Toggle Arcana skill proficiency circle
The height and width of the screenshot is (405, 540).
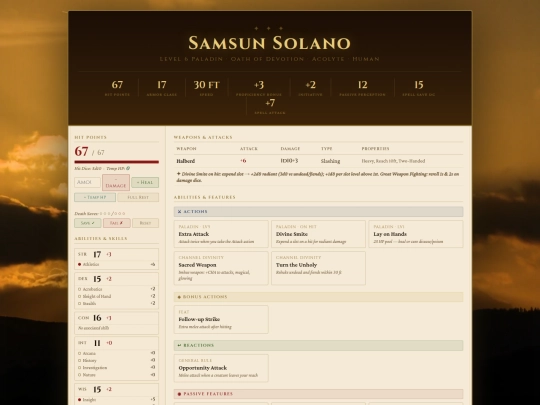click(x=80, y=353)
